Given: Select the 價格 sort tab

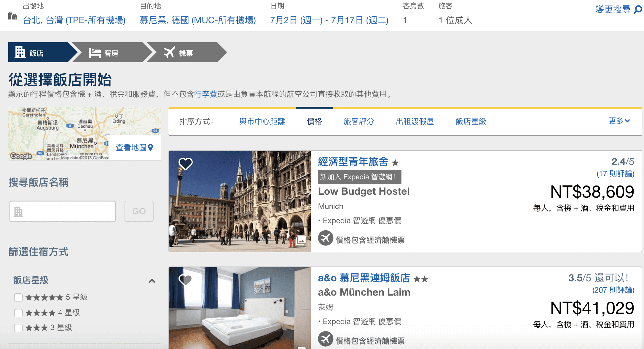Looking at the screenshot, I should [314, 121].
